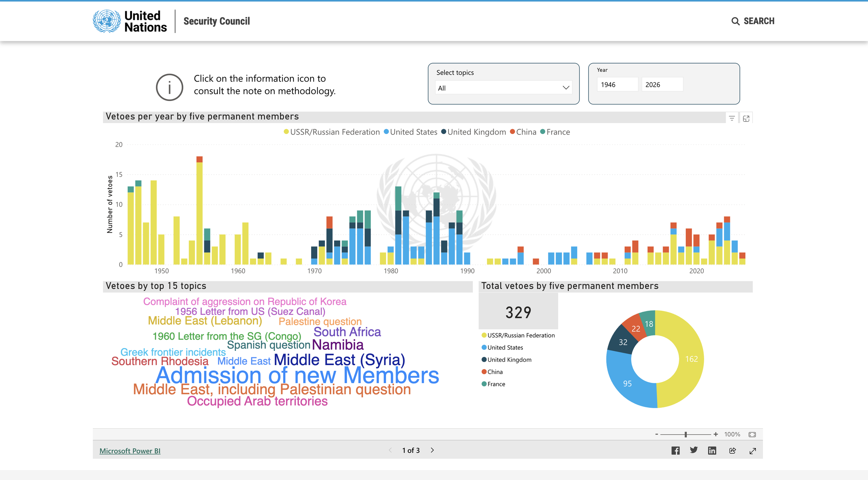Go to the next report page
Viewport: 868px width, 480px height.
coord(433,450)
